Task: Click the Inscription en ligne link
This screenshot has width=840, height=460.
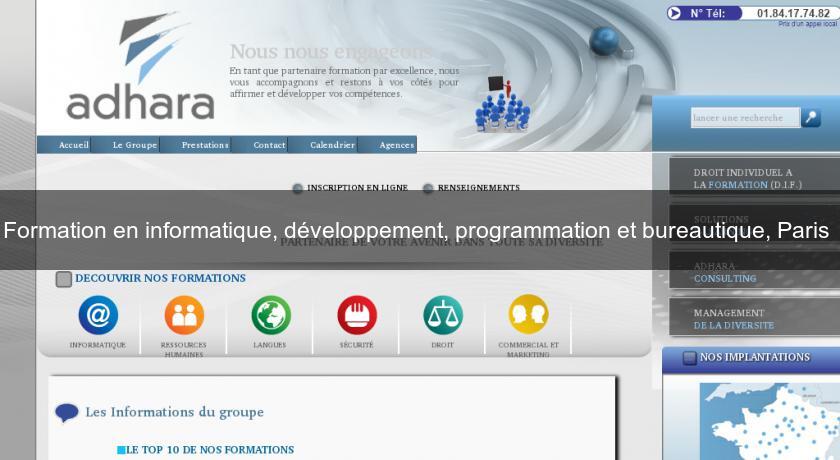Action: (x=357, y=187)
